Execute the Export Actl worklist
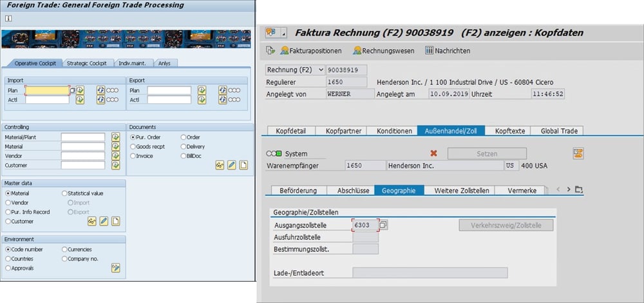The width and height of the screenshot is (644, 303). tap(202, 99)
